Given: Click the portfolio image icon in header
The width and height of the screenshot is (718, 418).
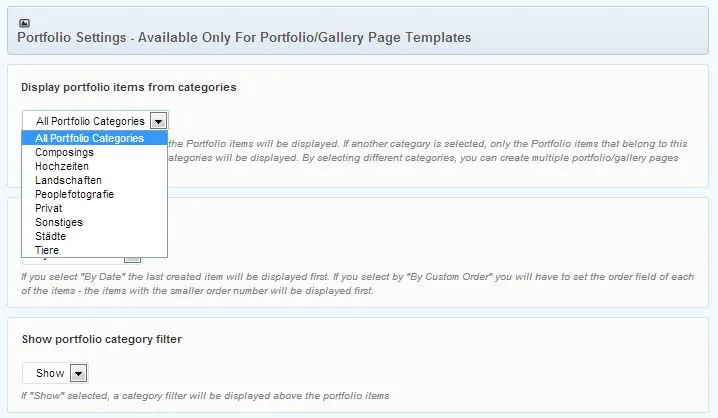Looking at the screenshot, I should tap(24, 23).
